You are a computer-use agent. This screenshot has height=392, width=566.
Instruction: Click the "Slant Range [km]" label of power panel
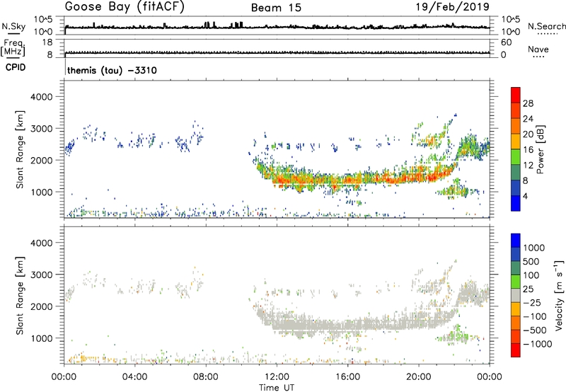[x=20, y=149]
